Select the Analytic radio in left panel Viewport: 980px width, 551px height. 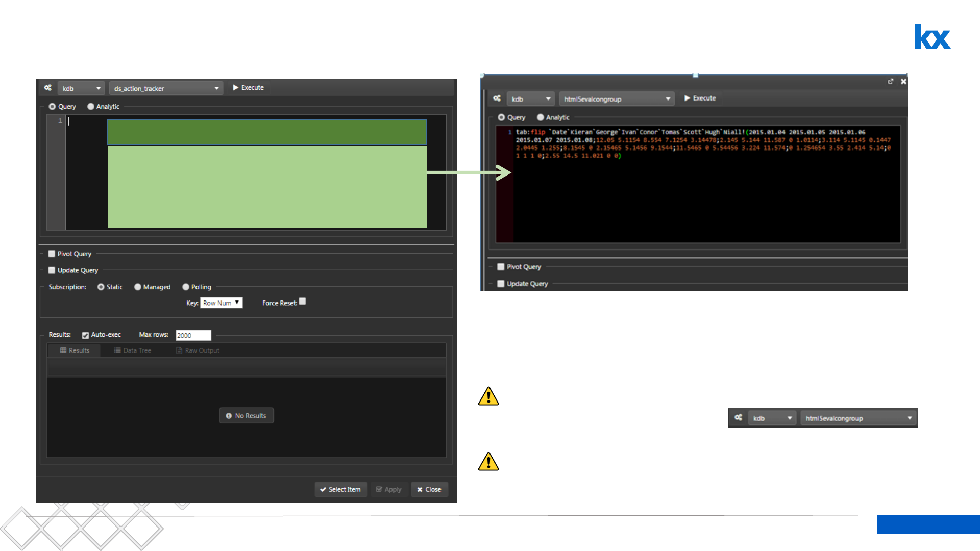click(91, 107)
